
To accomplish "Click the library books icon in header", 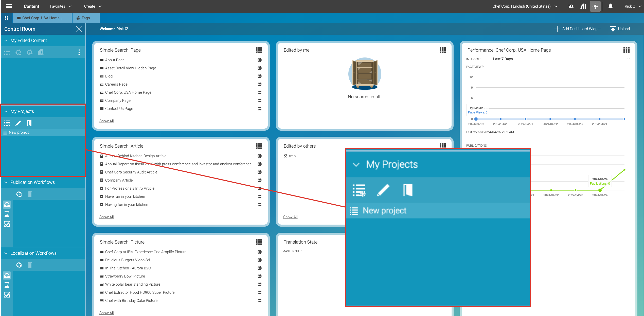I will click(x=583, y=6).
